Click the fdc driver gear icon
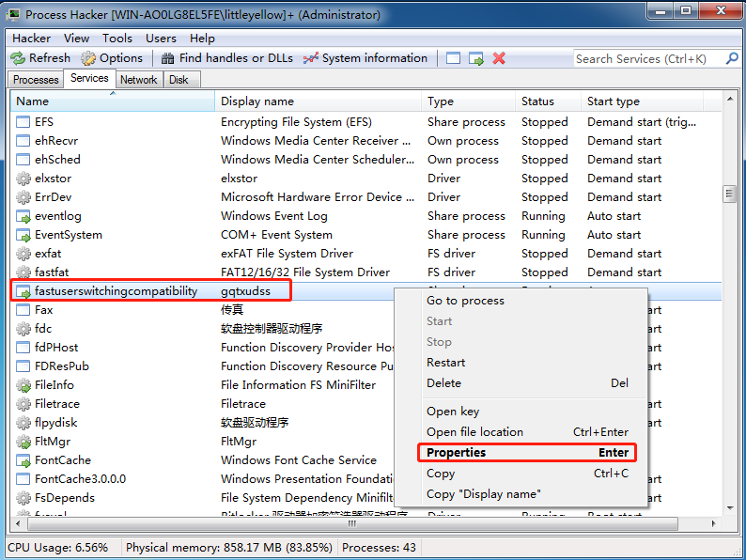The width and height of the screenshot is (746, 560). pyautogui.click(x=23, y=329)
